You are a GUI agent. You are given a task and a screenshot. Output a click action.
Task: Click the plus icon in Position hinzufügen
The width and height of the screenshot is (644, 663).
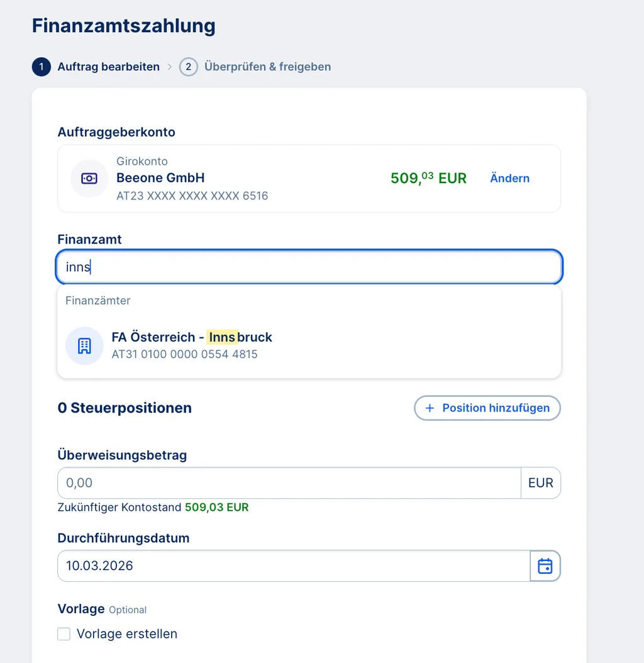click(x=430, y=408)
